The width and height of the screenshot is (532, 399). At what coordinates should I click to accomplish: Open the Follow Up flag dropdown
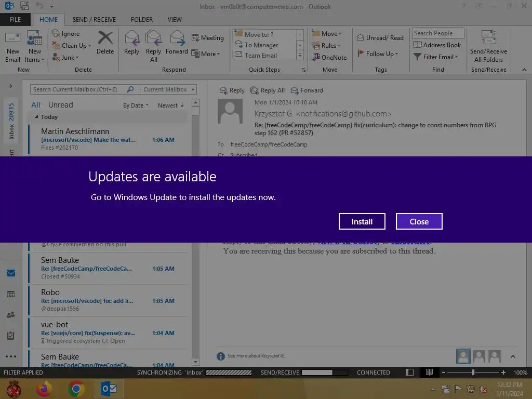378,54
